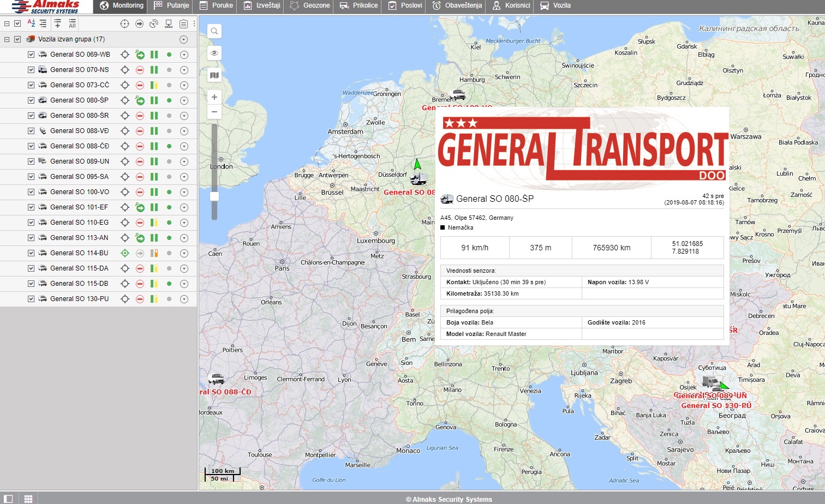Uncheck General SO 088-VĐ checkbox
The image size is (825, 504).
click(x=31, y=131)
